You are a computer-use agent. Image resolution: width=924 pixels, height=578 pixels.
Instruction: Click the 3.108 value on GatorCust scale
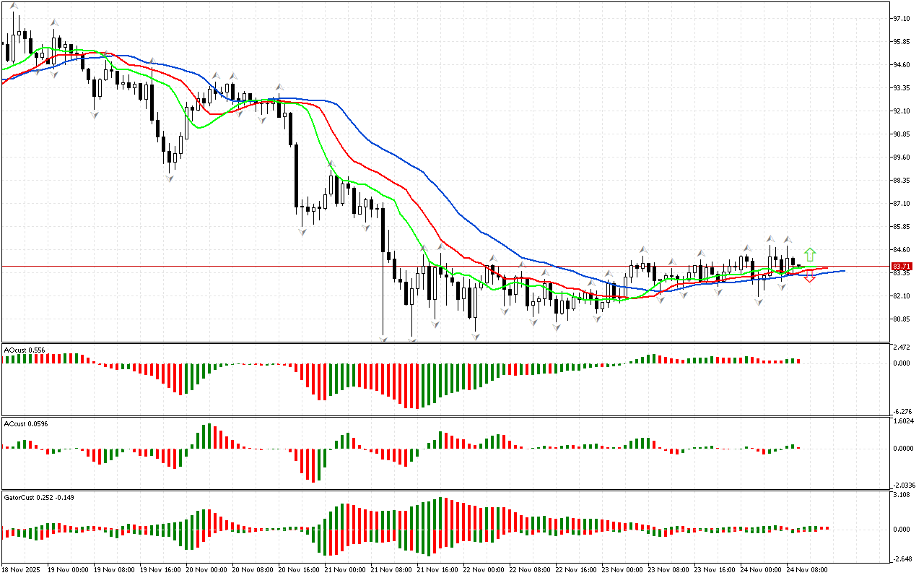(x=902, y=495)
